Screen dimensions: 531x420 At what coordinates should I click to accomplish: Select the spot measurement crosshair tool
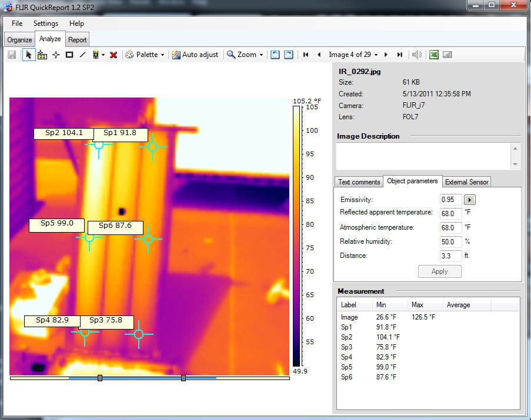[x=56, y=55]
